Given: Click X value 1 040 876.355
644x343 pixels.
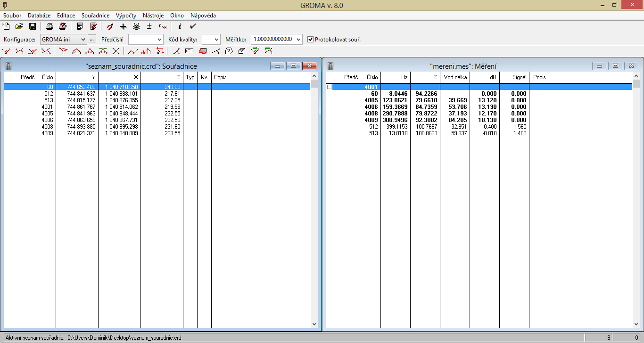Looking at the screenshot, I should (122, 100).
